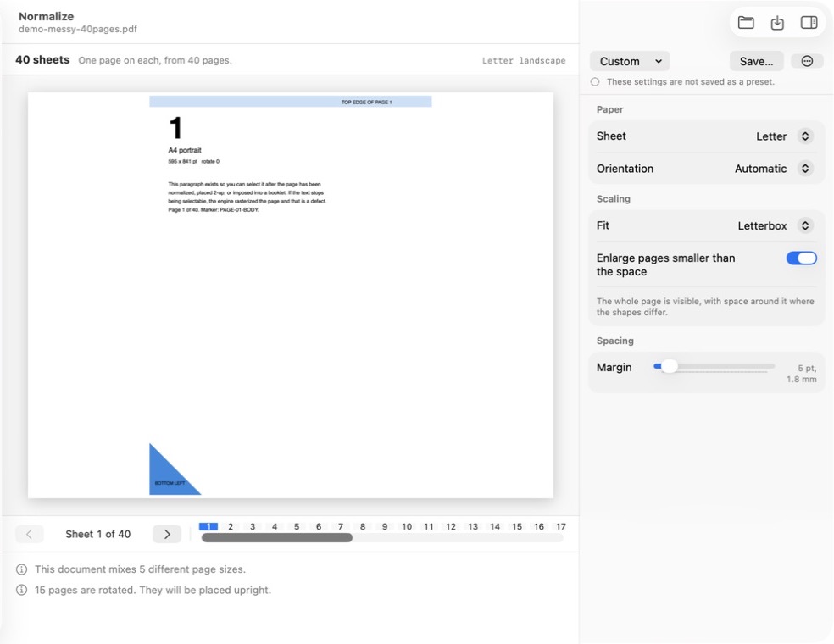Screen dimensions: 834x644
Task: Jump to sheet 8 in the strip
Action: (x=363, y=526)
